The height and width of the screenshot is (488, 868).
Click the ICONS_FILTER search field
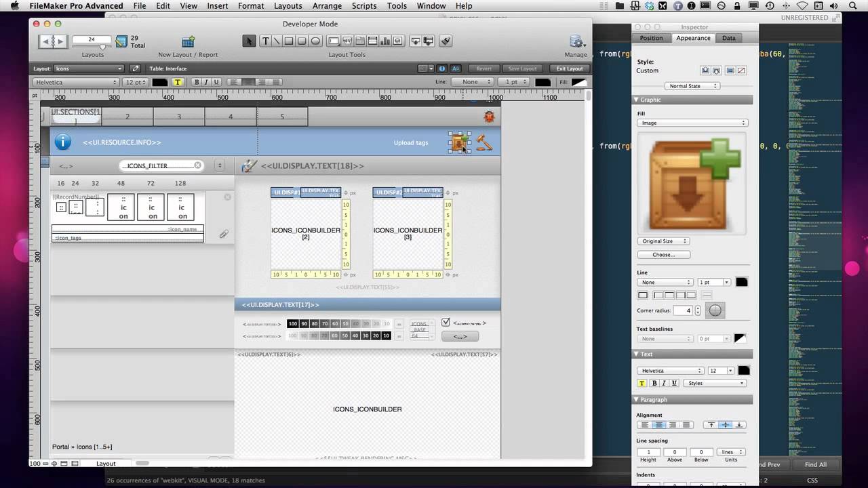tap(161, 165)
